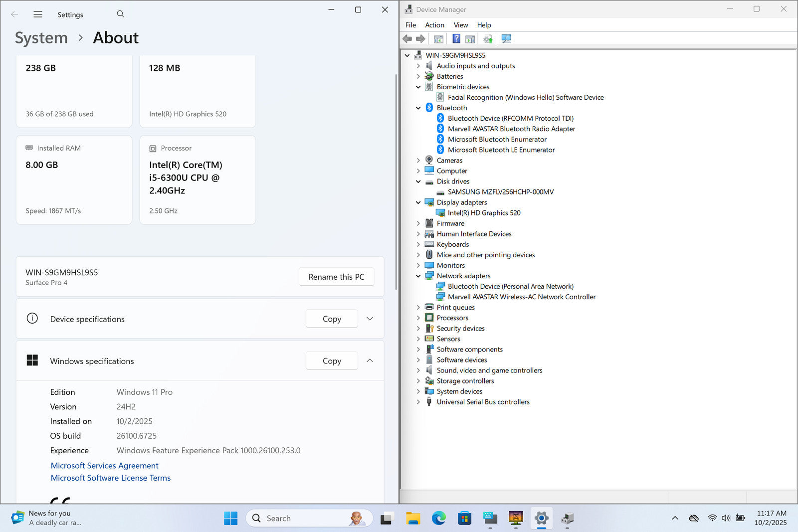Click the Show/Hide Console Tree toolbar icon
Screen dimensions: 798x532
coord(438,39)
